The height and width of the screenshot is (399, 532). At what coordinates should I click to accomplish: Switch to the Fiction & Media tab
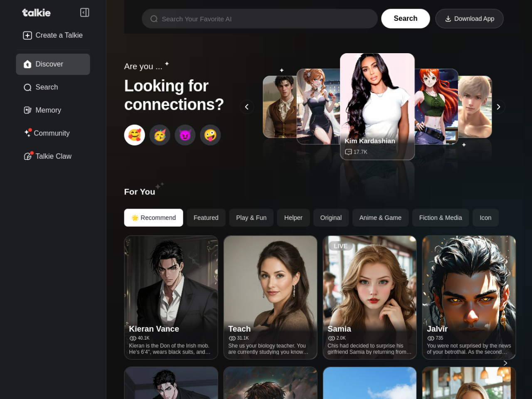coord(441,218)
